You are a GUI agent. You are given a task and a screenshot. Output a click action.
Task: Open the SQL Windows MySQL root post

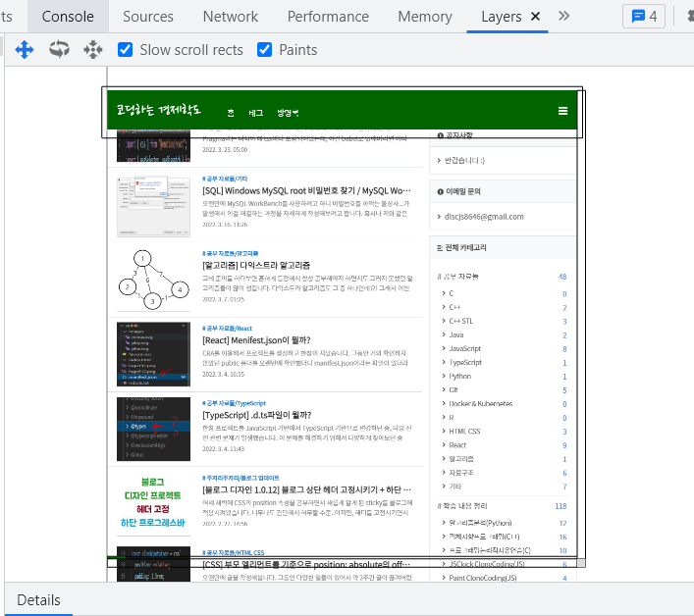point(306,190)
